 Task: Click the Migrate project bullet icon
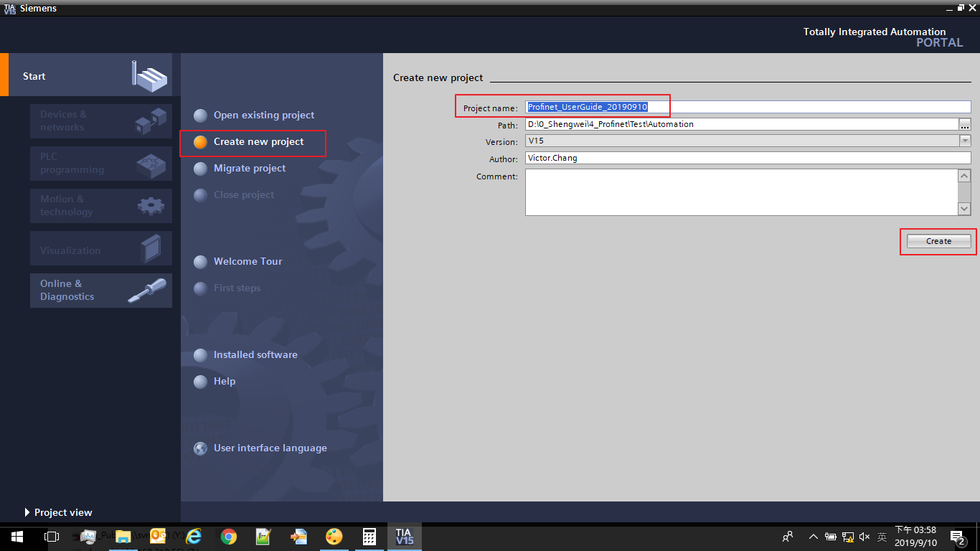[x=201, y=169]
